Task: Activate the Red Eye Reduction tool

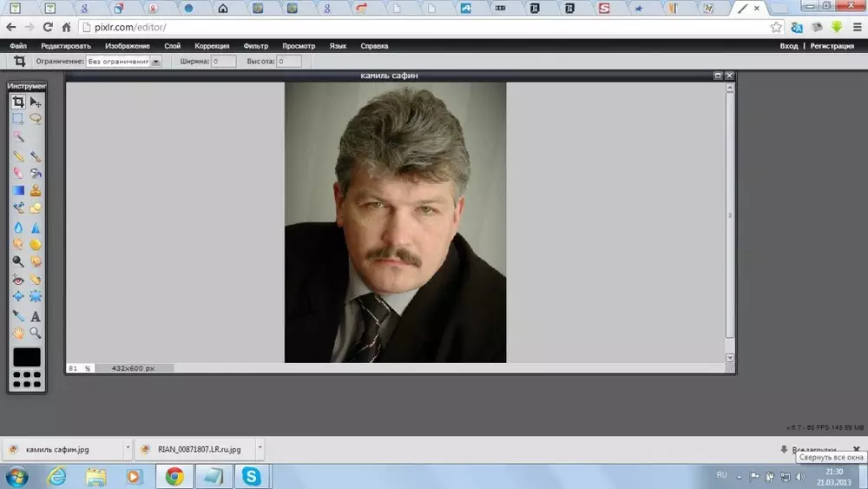Action: (x=18, y=280)
